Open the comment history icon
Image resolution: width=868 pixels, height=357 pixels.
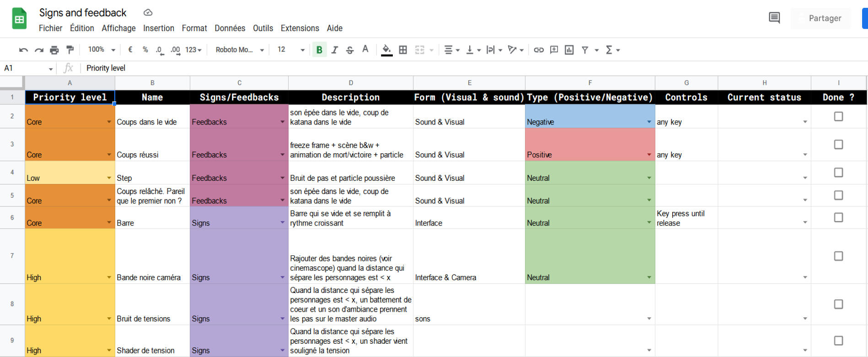774,18
